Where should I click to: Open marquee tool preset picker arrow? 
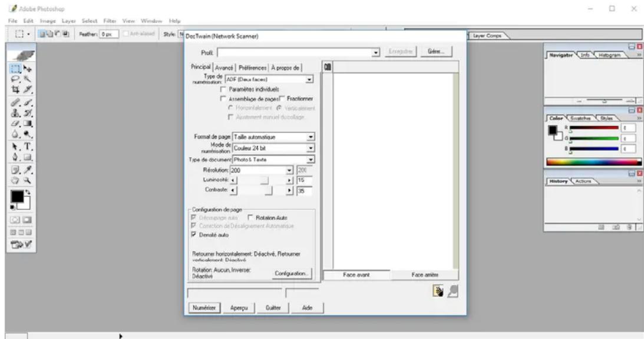tap(28, 34)
